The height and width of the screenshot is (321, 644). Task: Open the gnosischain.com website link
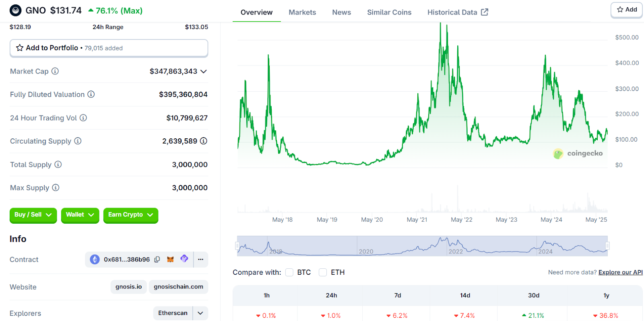click(x=178, y=287)
